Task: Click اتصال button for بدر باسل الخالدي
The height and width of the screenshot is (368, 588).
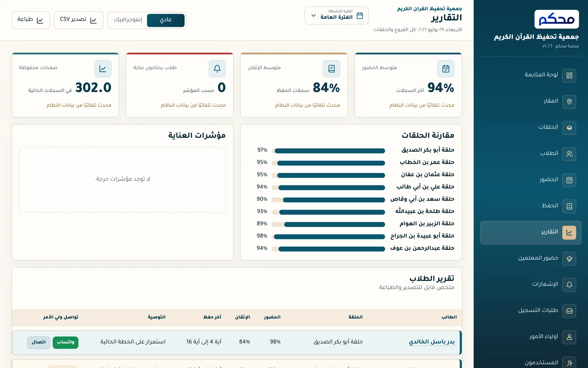Action: 39,342
